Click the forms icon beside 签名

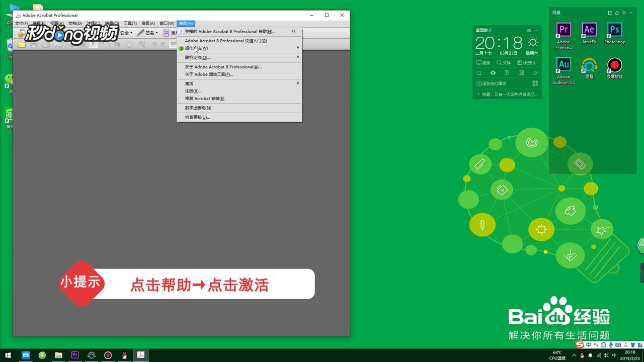click(166, 33)
